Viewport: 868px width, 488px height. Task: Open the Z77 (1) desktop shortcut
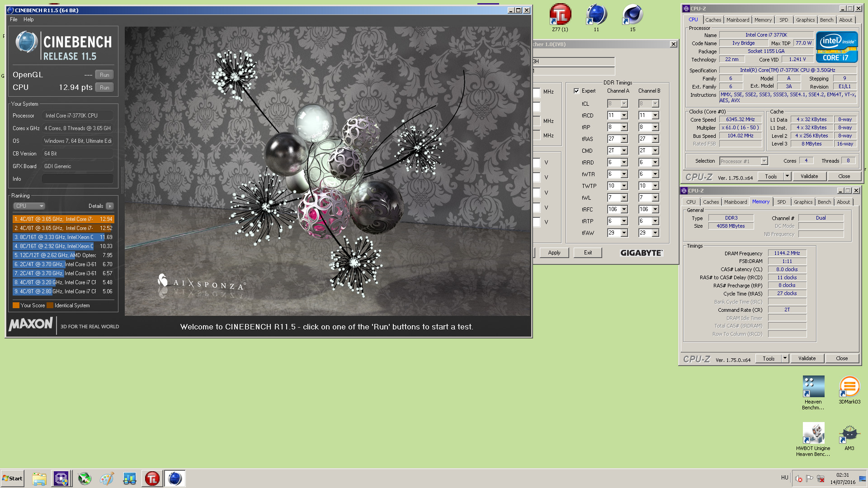pos(560,18)
